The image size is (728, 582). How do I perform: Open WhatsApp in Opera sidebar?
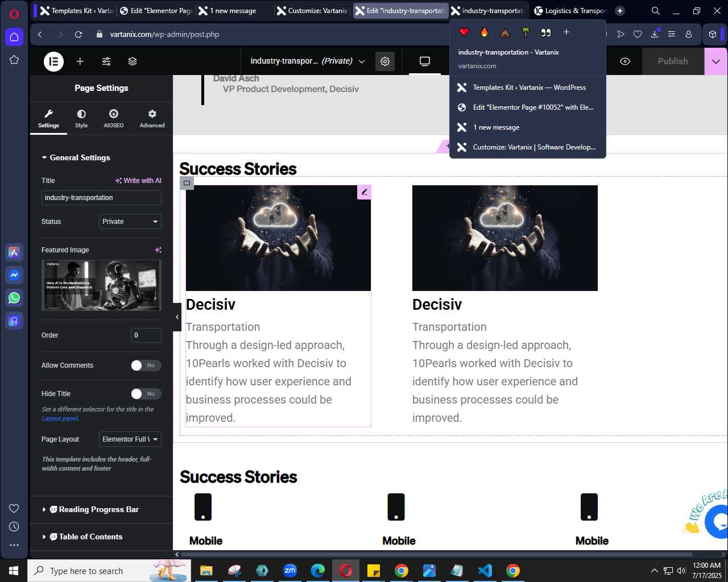(14, 298)
